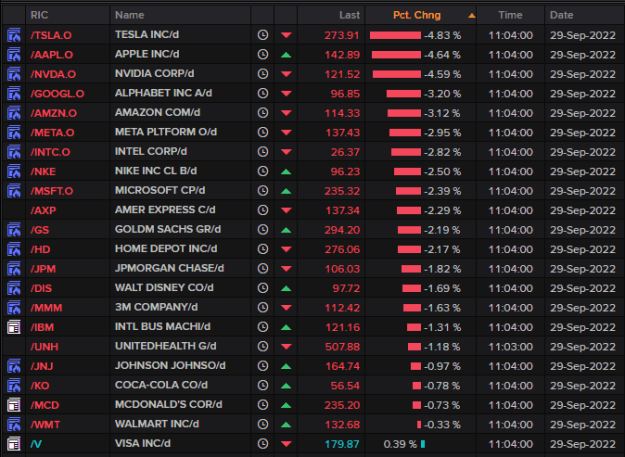Click the green up arrow for APPLE
Screen dimensions: 625x457
point(286,55)
